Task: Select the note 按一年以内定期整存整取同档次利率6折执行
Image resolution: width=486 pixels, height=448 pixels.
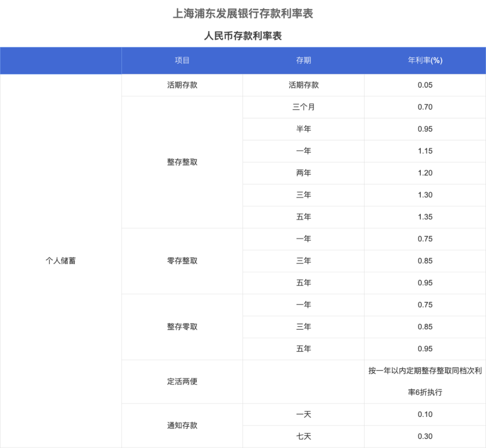Action: coord(425,382)
